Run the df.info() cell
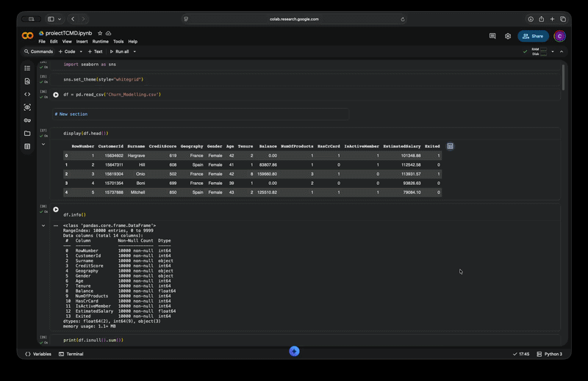The image size is (588, 381). pos(56,209)
